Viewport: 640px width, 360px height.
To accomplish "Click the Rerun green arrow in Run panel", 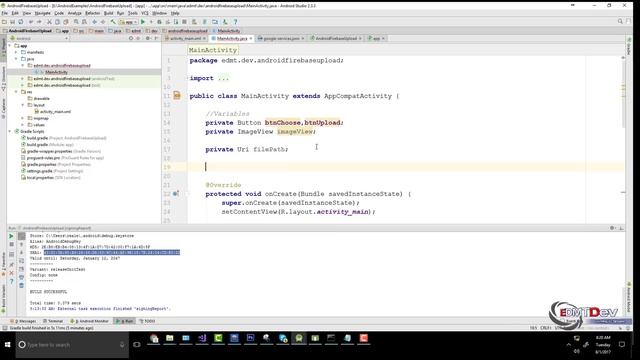I will click(11, 236).
